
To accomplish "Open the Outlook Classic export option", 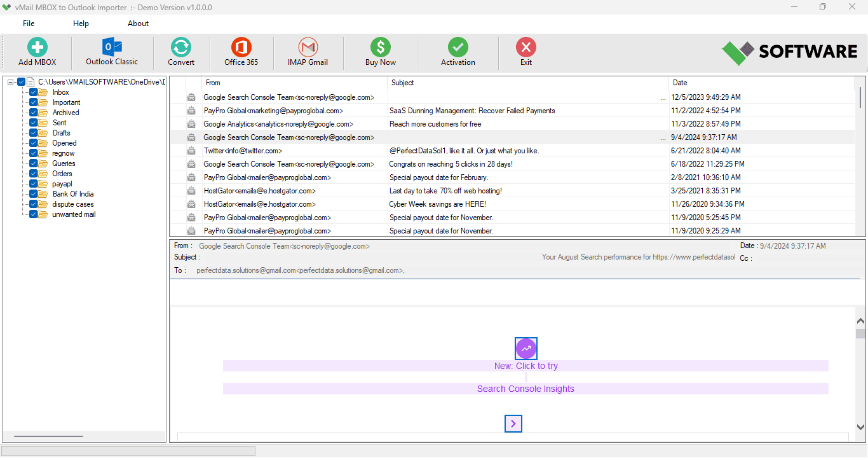I will 112,48.
